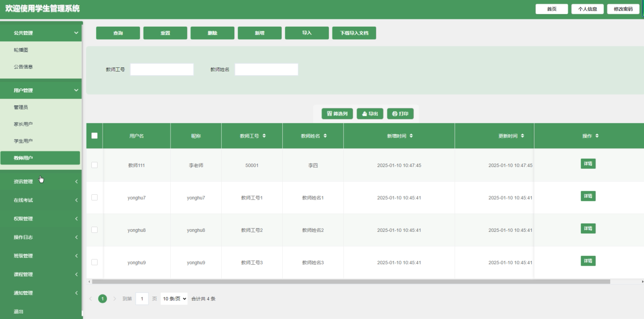
Task: Expand the 班级管理 sidebar section
Action: pos(41,256)
